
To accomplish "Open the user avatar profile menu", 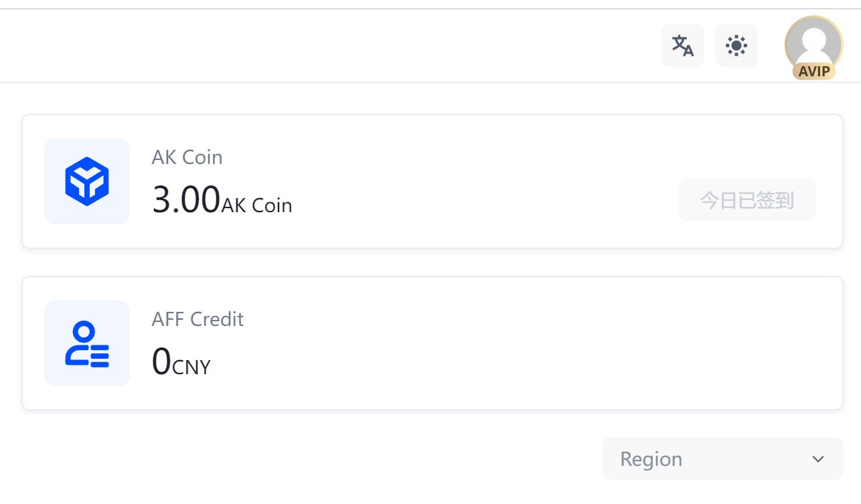I will 813,41.
